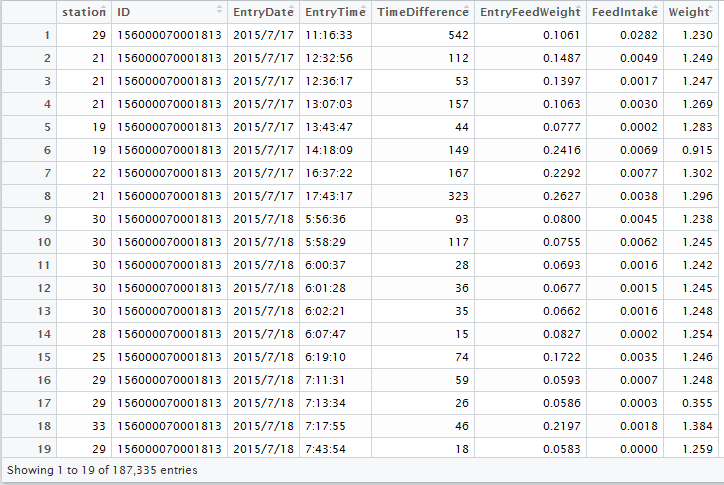The height and width of the screenshot is (485, 724).
Task: Sort by the EntryFeedWeight column header
Action: point(530,12)
